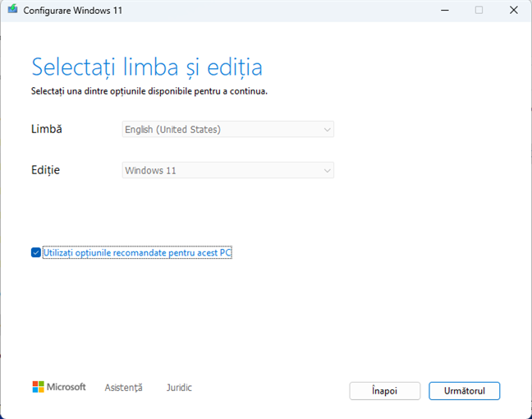The image size is (532, 419).
Task: Click the 'Configurare Windows 11' window title
Action: (72, 11)
